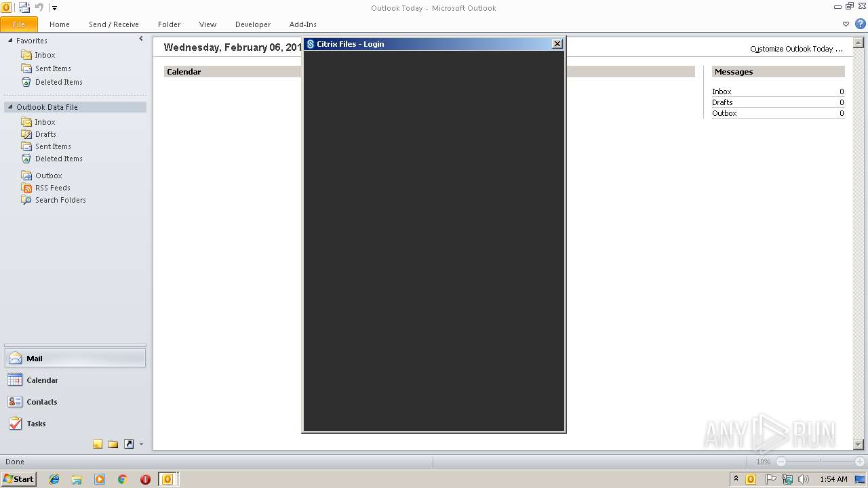868x488 pixels.
Task: Select the Drafts folder
Action: pos(45,134)
